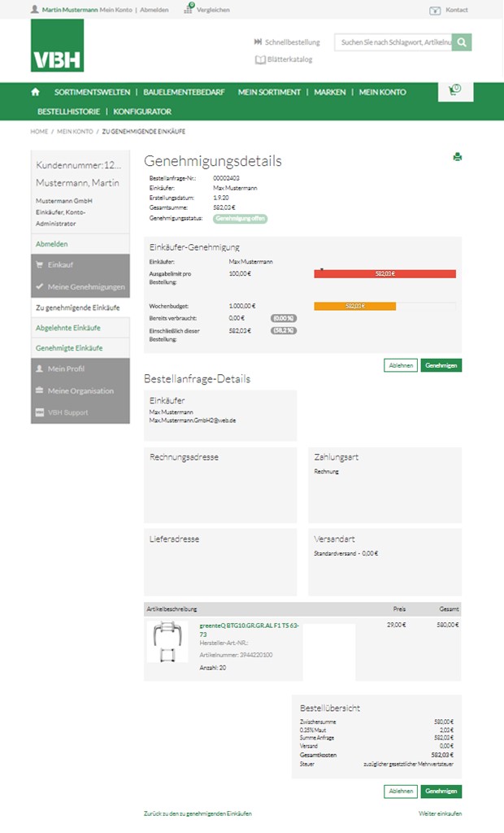
Task: Click the (58,2 %) percentage badge
Action: (284, 330)
